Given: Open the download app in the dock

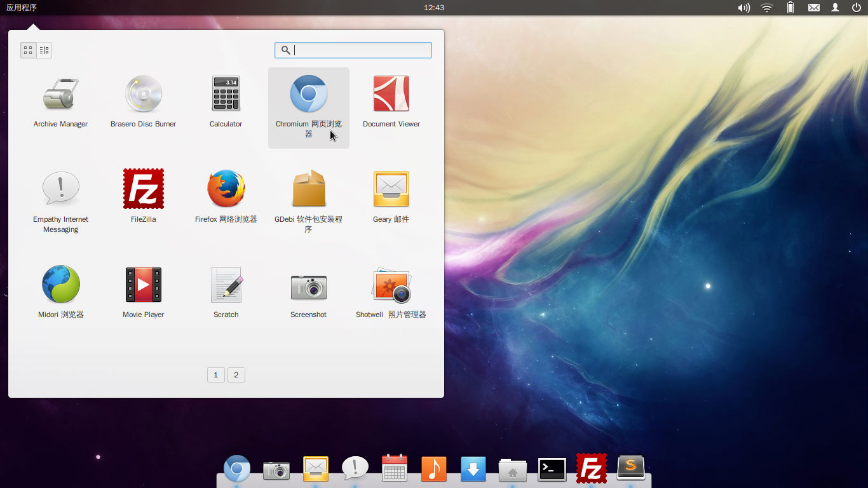Looking at the screenshot, I should (x=473, y=469).
